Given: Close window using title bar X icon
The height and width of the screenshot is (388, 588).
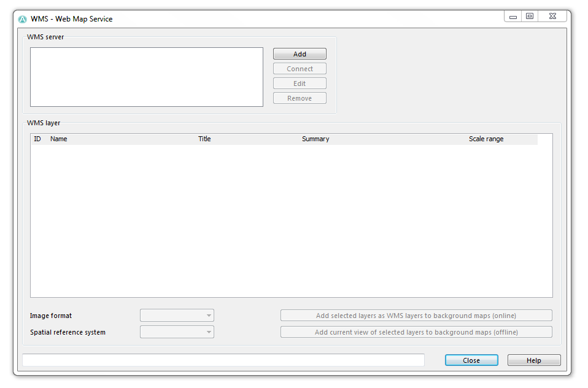Looking at the screenshot, I should 552,17.
